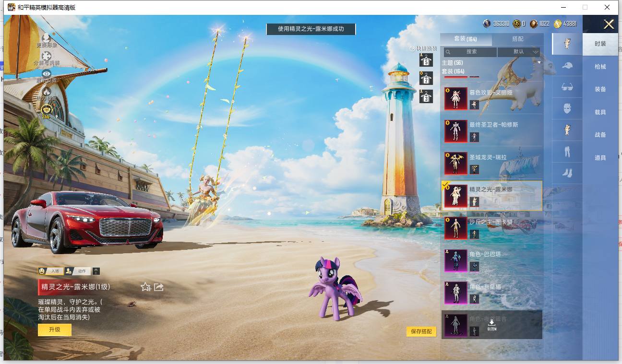Select the 沙丘之主-图卡蒙 outfit thumbnail
Image resolution: width=622 pixels, height=364 pixels.
[x=455, y=228]
